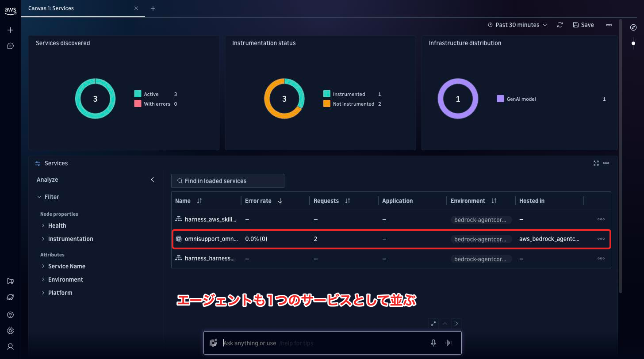Image resolution: width=644 pixels, height=359 pixels.
Task: Click the Find in loaded services field
Action: pos(228,181)
